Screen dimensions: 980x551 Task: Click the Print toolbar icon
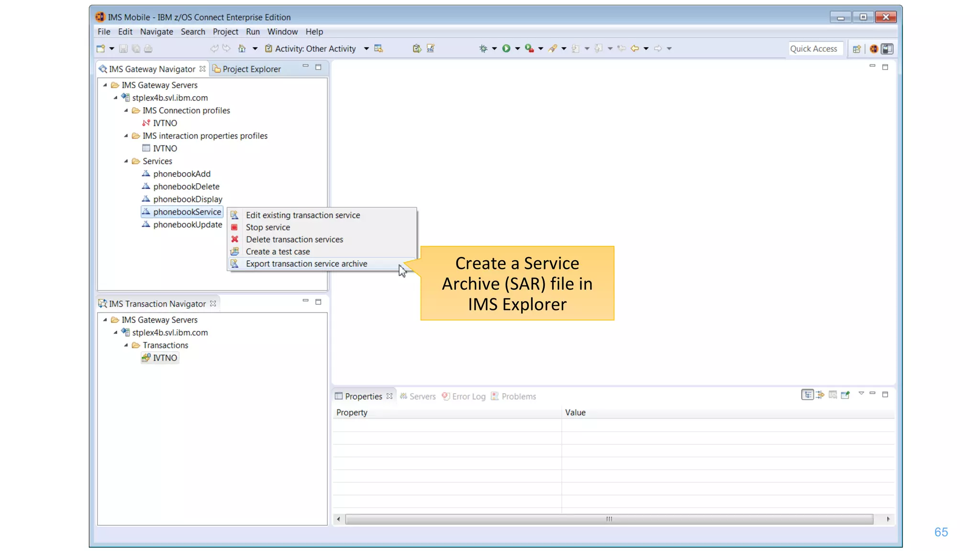(x=148, y=48)
